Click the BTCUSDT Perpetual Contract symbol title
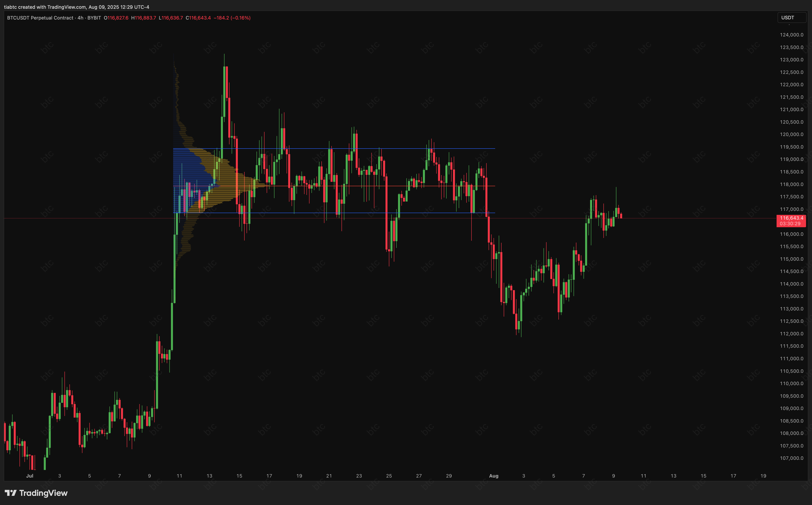 tap(40, 18)
